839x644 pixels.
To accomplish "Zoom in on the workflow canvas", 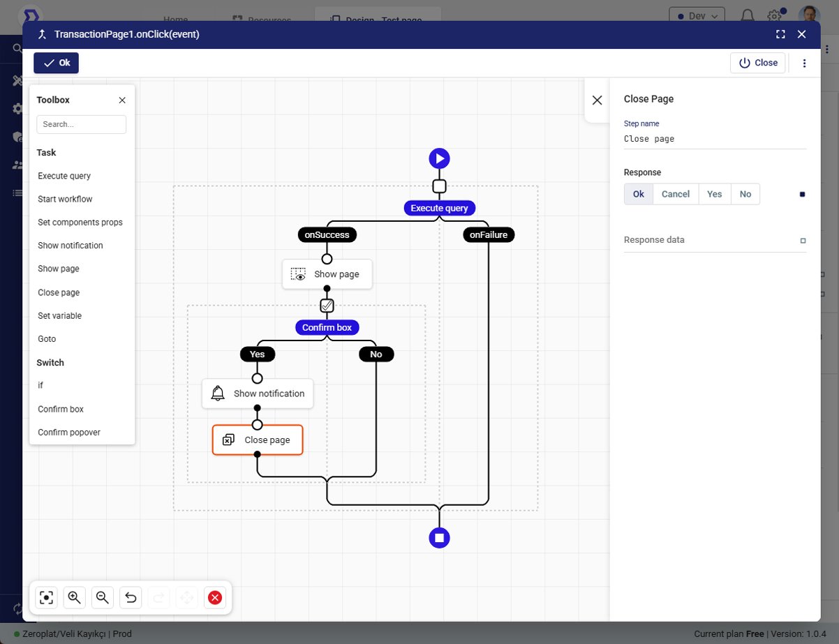I will click(75, 598).
